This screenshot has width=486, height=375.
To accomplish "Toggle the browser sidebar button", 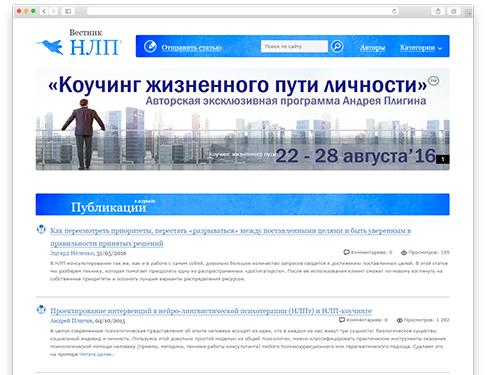I will click(68, 11).
